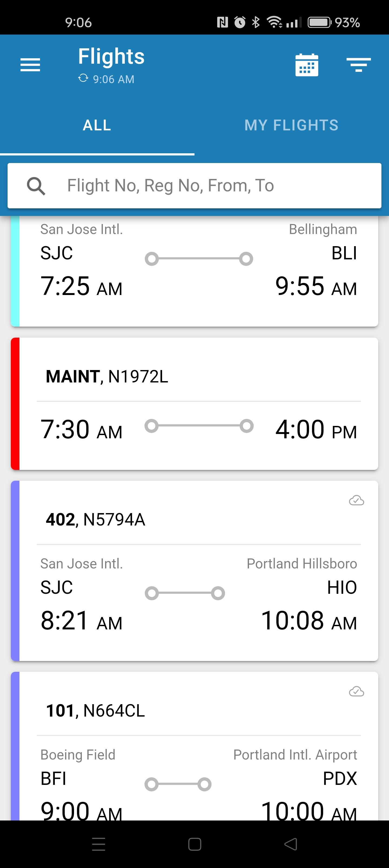Switch to the ALL flights tab

pyautogui.click(x=97, y=125)
